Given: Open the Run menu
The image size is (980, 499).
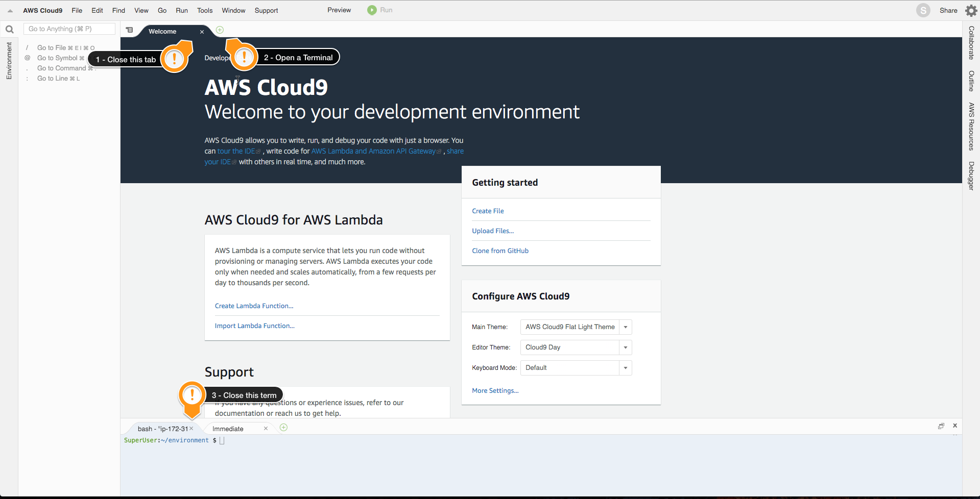Looking at the screenshot, I should click(182, 10).
